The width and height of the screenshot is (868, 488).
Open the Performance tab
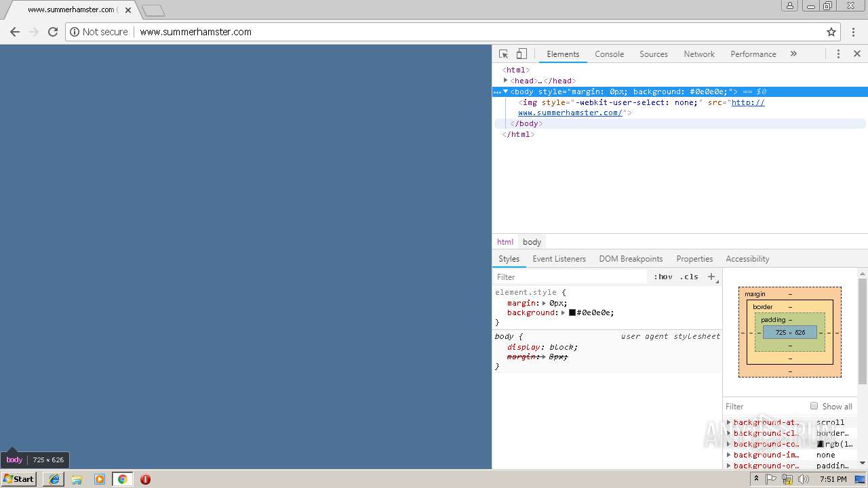pyautogui.click(x=753, y=54)
